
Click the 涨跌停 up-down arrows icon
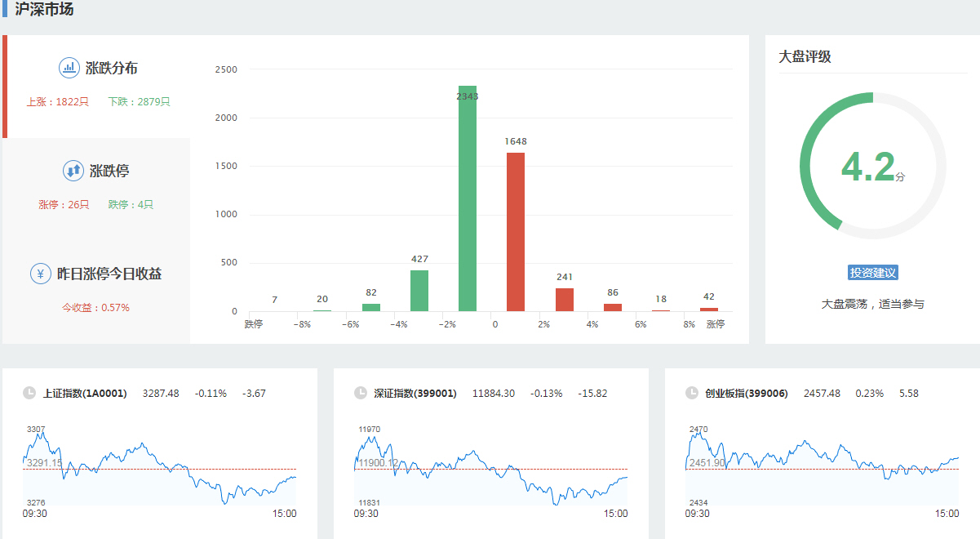(x=73, y=171)
